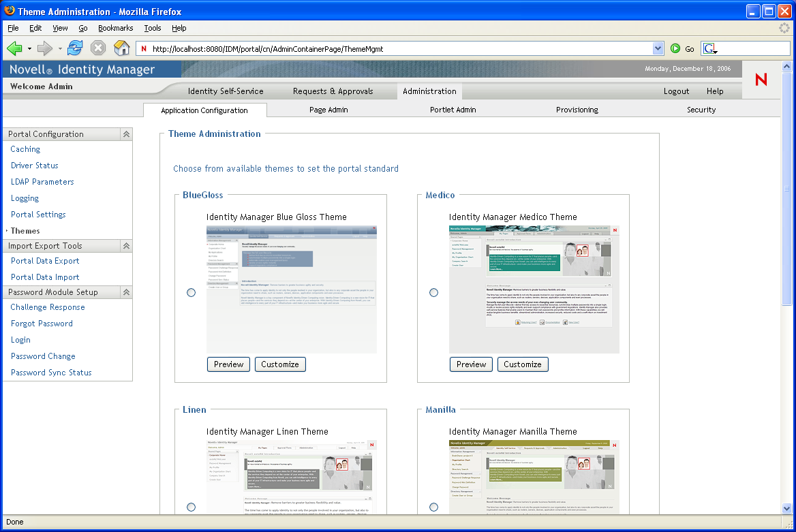Click the Themes sidebar item
This screenshot has width=796, height=532.
[x=25, y=231]
